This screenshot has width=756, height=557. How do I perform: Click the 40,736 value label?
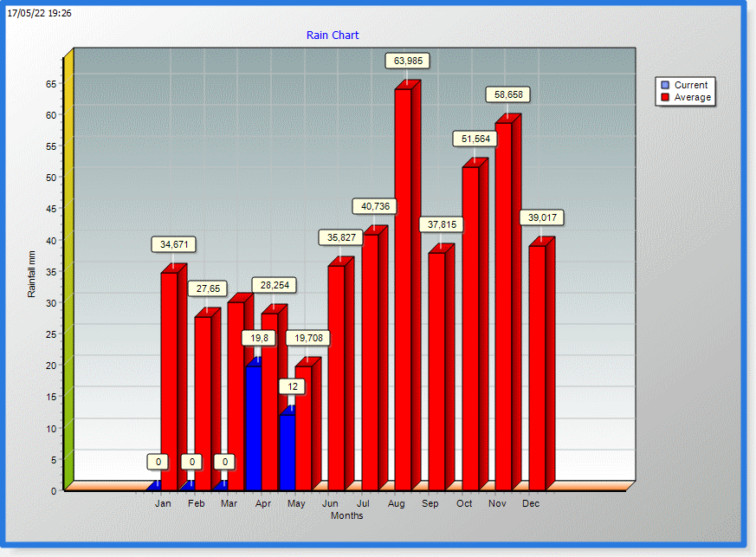375,206
